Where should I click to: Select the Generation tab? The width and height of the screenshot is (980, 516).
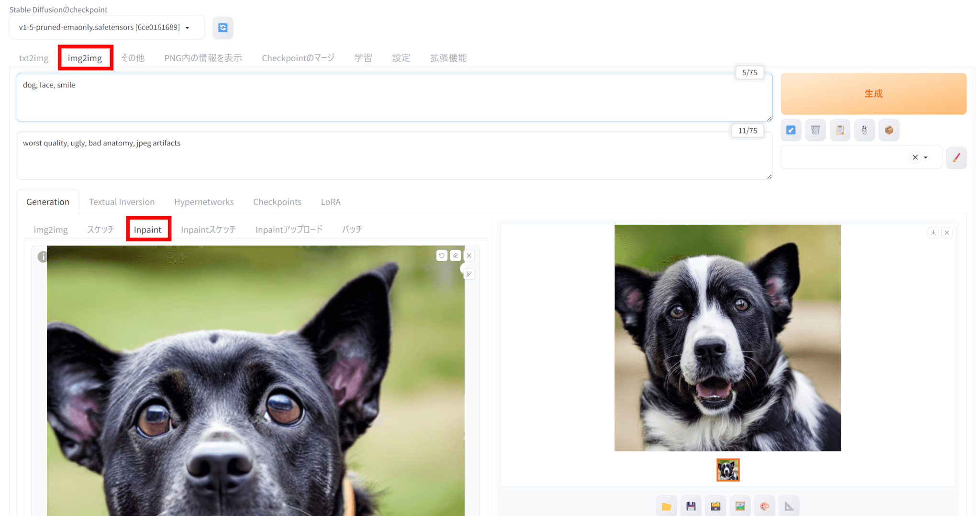48,202
